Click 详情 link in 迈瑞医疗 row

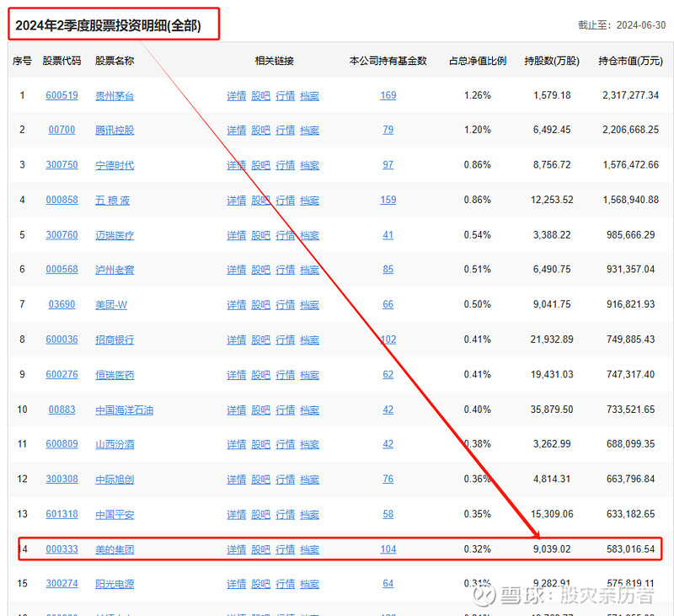(237, 236)
